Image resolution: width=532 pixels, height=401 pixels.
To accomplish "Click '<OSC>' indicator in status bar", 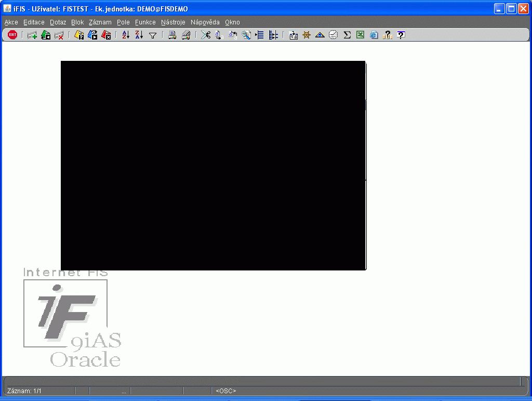I will 225,391.
